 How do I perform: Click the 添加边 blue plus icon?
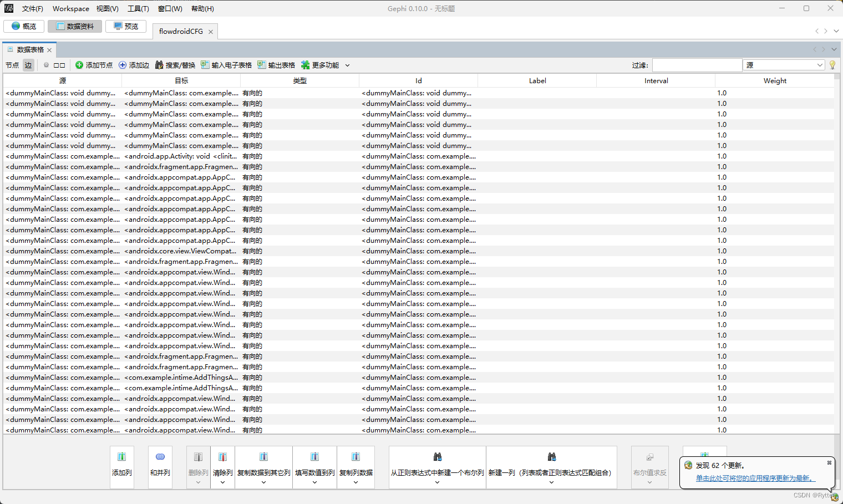[123, 65]
